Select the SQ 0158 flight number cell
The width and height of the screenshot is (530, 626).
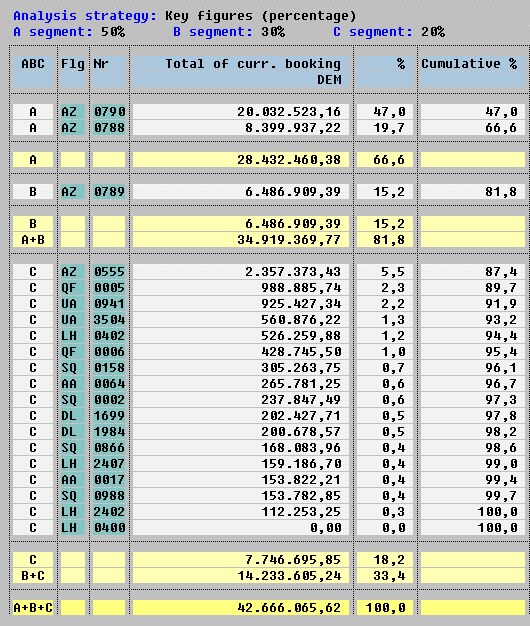109,368
